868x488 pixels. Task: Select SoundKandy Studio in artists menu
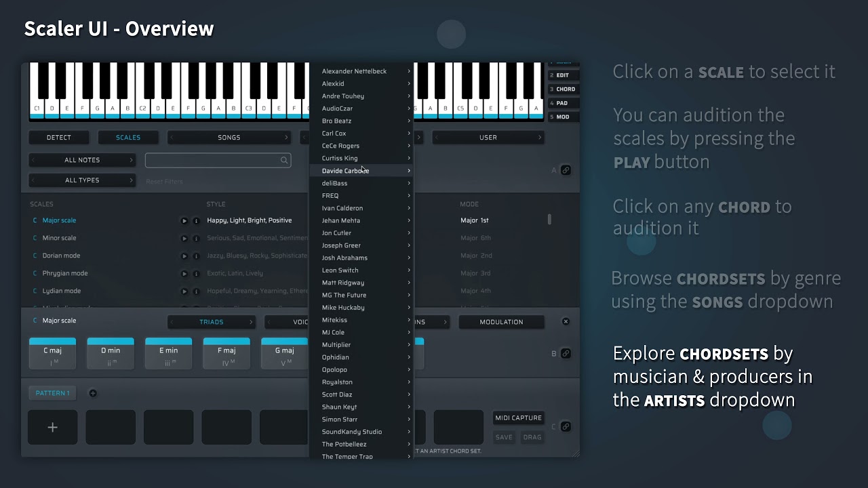pyautogui.click(x=361, y=432)
